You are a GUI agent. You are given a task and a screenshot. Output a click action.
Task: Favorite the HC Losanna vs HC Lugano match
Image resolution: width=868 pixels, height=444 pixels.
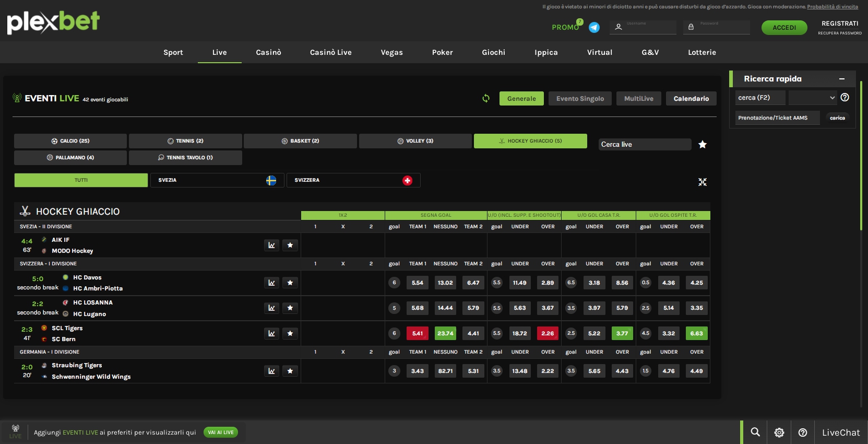click(290, 308)
